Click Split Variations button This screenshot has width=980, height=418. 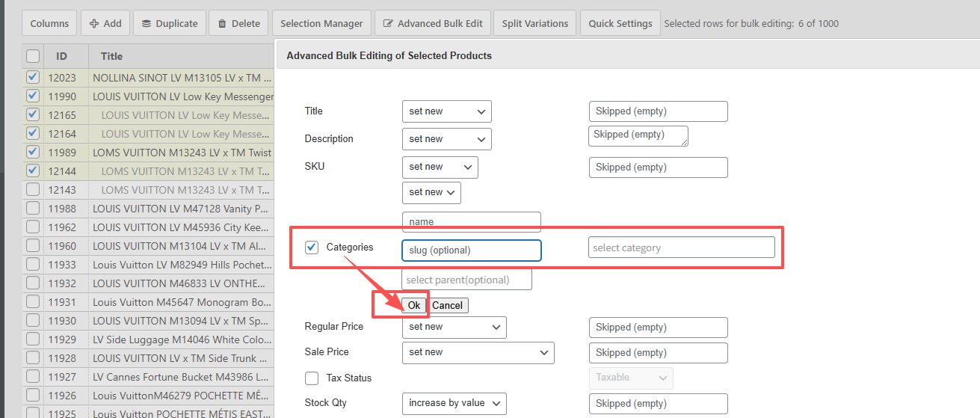pyautogui.click(x=534, y=23)
